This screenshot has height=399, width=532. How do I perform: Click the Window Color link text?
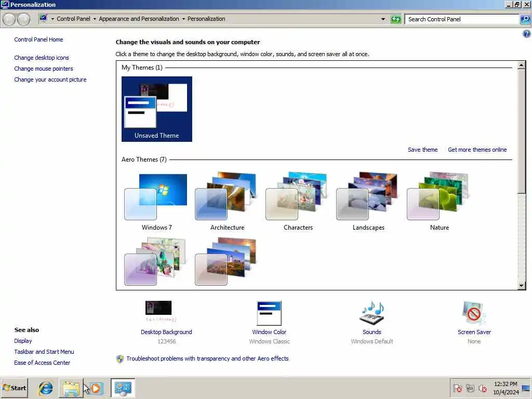269,332
